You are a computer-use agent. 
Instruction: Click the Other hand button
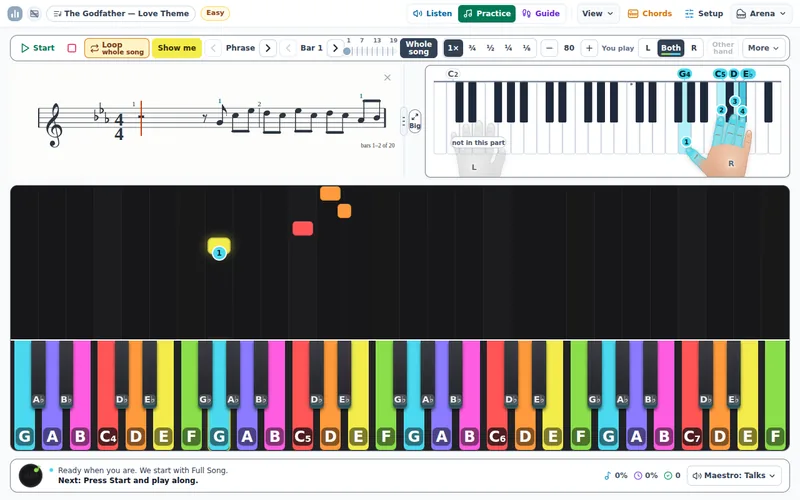(722, 48)
